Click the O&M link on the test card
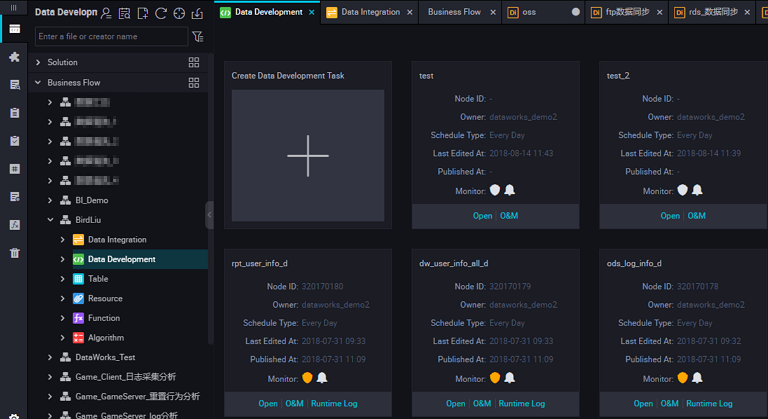The image size is (768, 419). [509, 215]
